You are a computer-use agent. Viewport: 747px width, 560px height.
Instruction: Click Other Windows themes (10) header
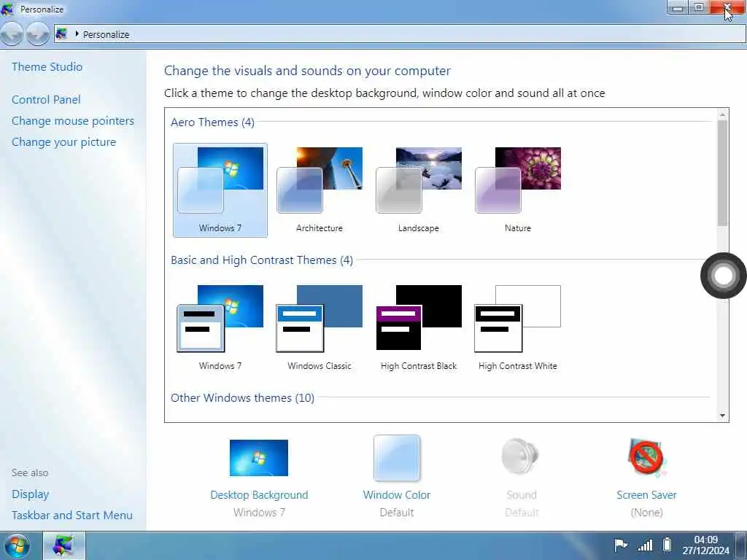click(x=242, y=398)
